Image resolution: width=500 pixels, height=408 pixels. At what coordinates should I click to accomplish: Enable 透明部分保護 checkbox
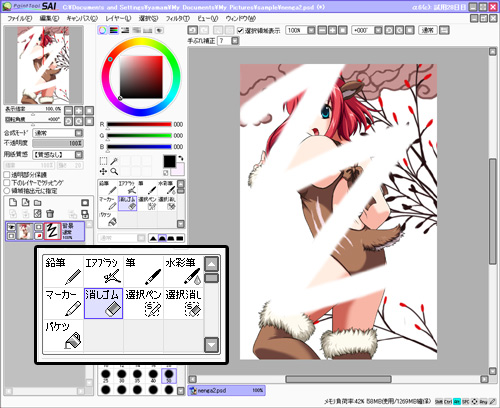[7, 175]
